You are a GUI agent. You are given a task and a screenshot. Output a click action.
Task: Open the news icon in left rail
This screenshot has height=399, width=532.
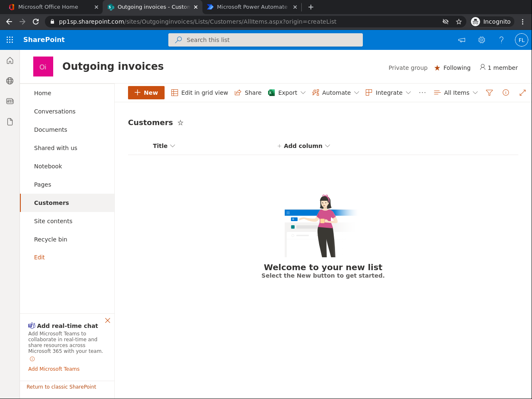click(x=10, y=101)
